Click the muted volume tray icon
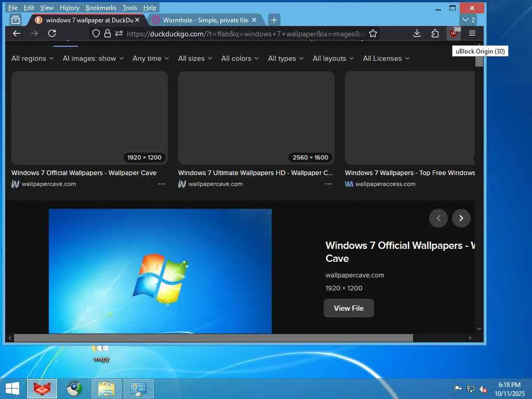The height and width of the screenshot is (399, 532). (x=483, y=389)
